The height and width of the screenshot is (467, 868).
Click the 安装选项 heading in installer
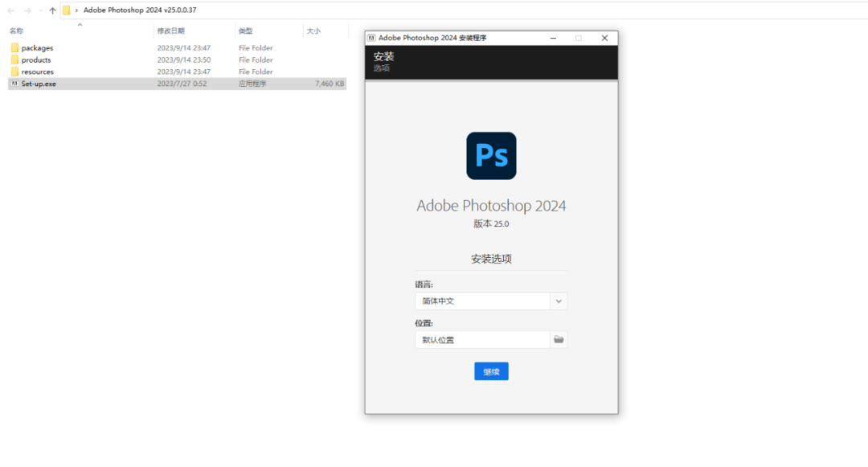click(491, 259)
